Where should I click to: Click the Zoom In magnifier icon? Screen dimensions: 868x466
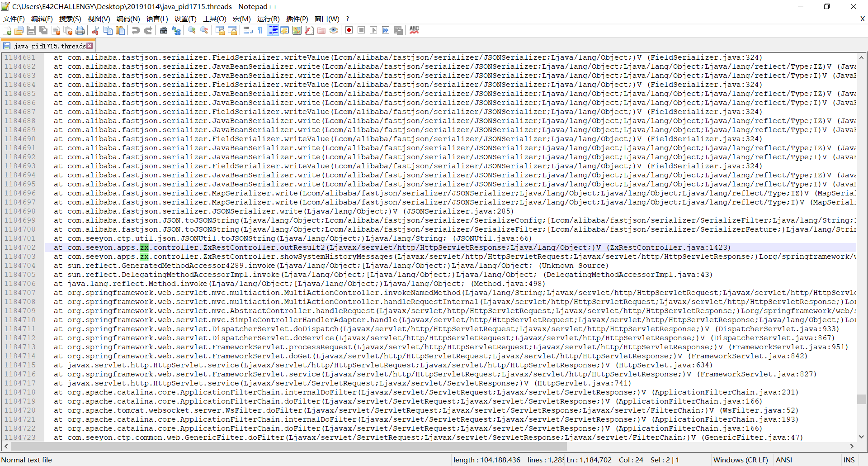192,30
